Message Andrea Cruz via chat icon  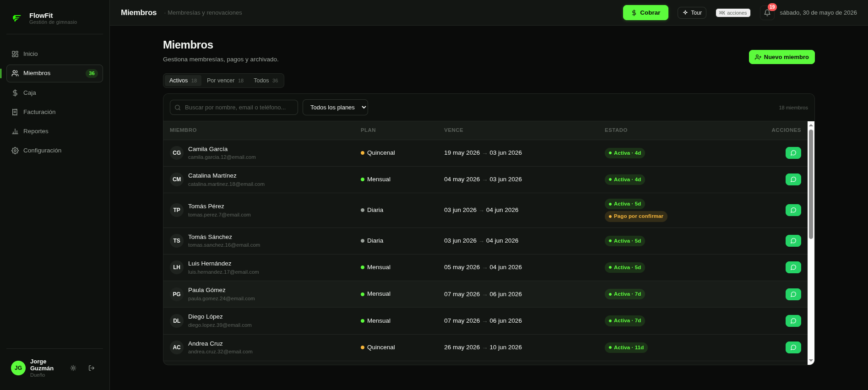click(x=793, y=347)
